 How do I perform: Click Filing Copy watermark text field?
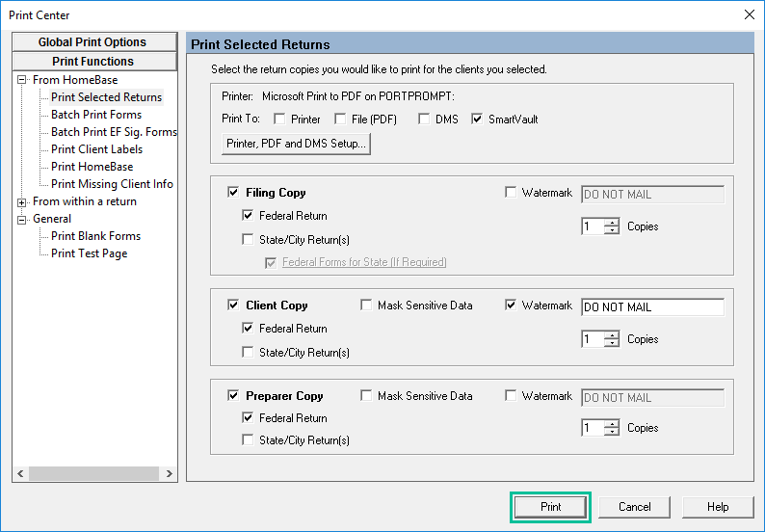[653, 195]
